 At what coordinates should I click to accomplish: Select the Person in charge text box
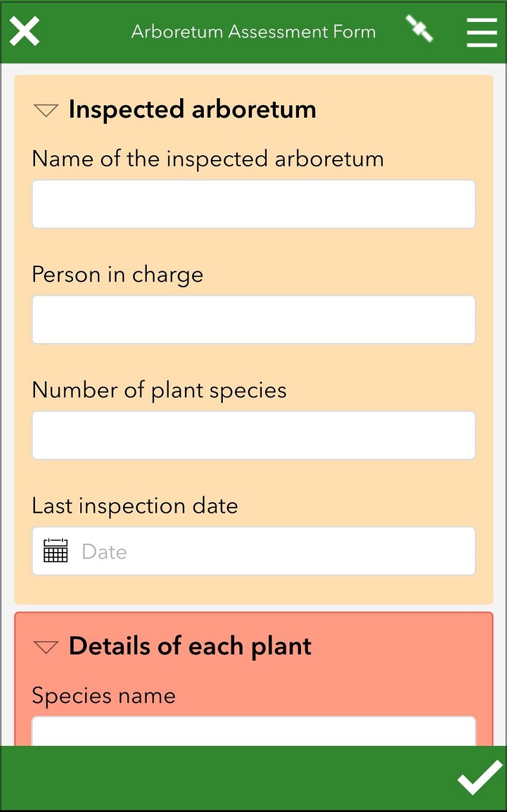point(253,319)
